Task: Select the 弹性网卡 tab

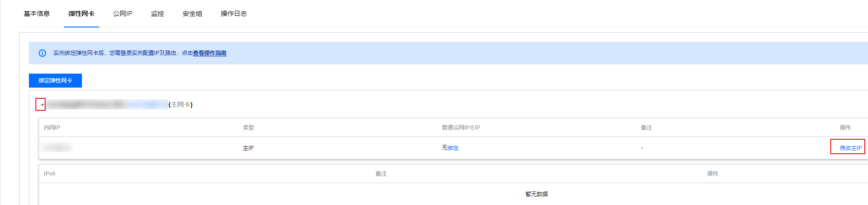Action: 81,14
